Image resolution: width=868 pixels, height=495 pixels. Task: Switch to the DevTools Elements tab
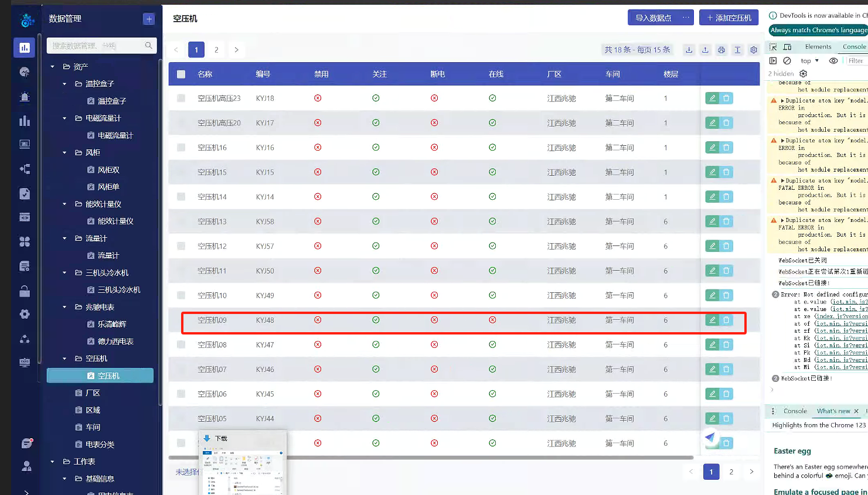(x=818, y=47)
